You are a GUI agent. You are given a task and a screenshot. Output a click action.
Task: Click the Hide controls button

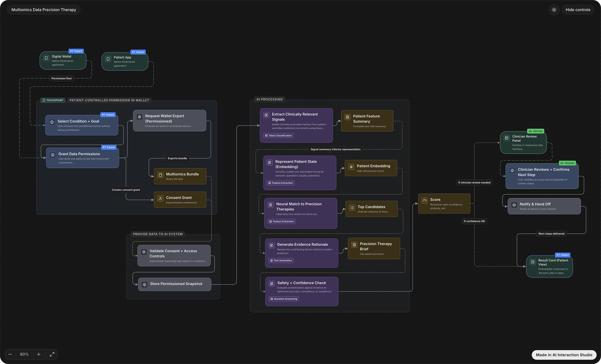(578, 10)
